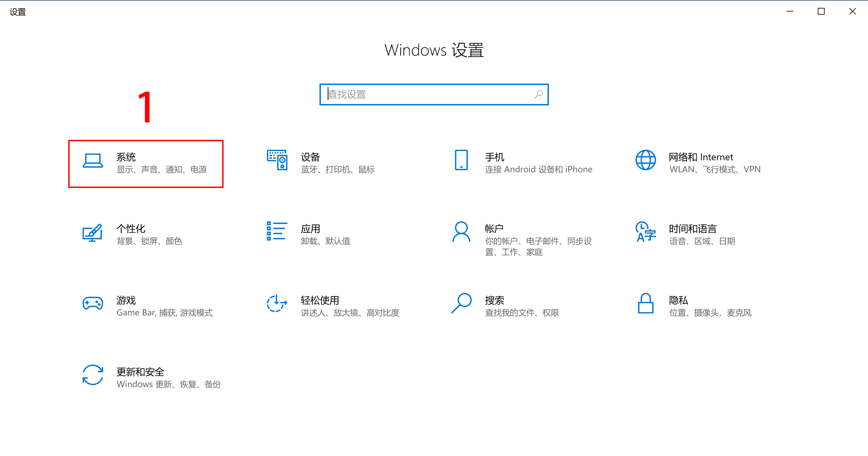Viewport: 868px width, 456px height.
Task: Open the 系统 settings label
Action: pyautogui.click(x=126, y=157)
